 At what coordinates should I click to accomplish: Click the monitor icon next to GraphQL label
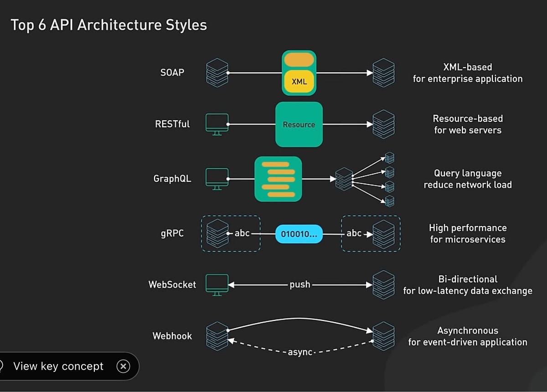(217, 179)
